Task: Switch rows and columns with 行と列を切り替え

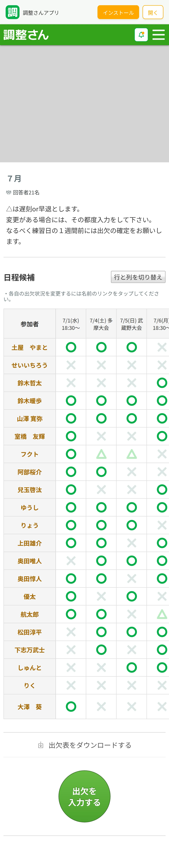Action: pos(138,277)
